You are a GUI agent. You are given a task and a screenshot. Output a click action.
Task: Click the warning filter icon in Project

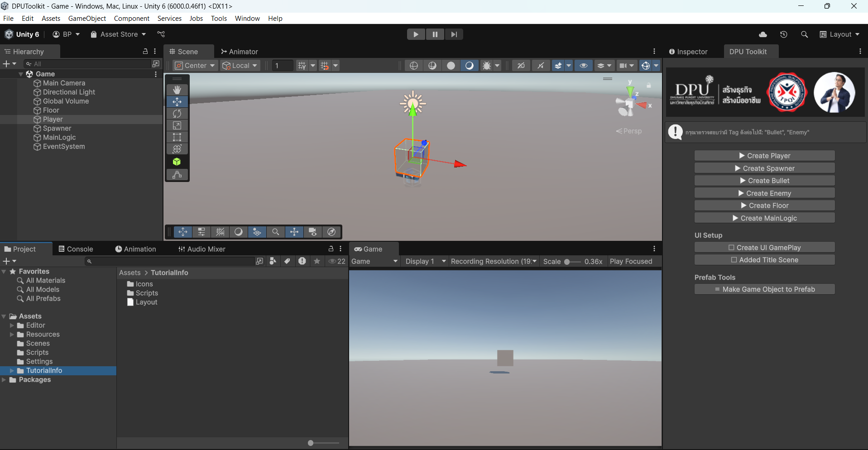coord(302,261)
